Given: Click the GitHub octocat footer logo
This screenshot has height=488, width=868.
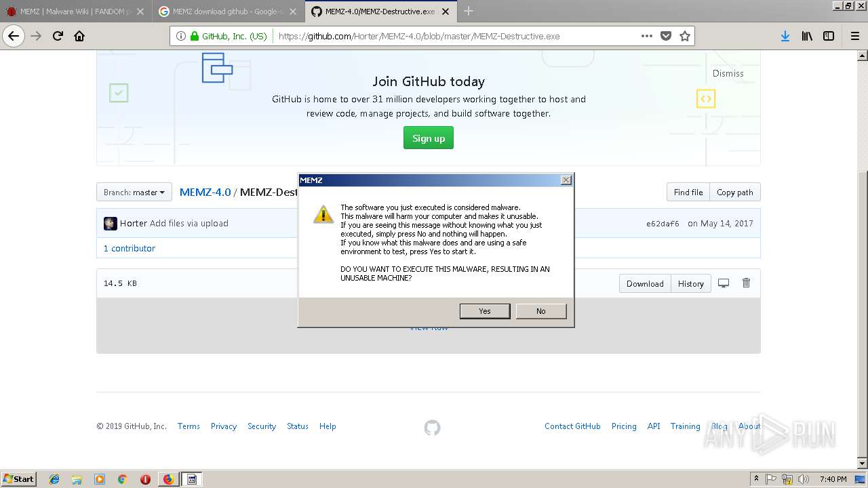Looking at the screenshot, I should click(432, 428).
